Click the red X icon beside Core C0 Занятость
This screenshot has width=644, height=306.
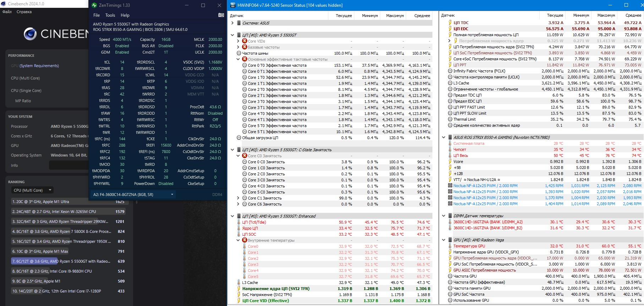pos(245,156)
